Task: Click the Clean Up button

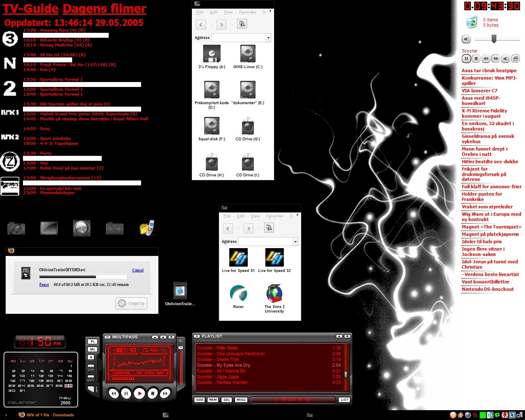Action: click(x=132, y=304)
